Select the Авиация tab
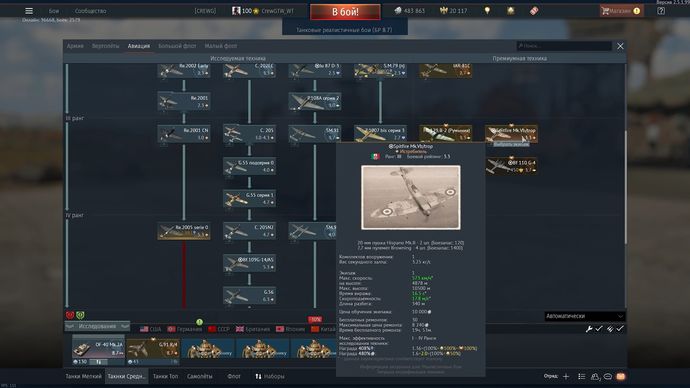 139,46
